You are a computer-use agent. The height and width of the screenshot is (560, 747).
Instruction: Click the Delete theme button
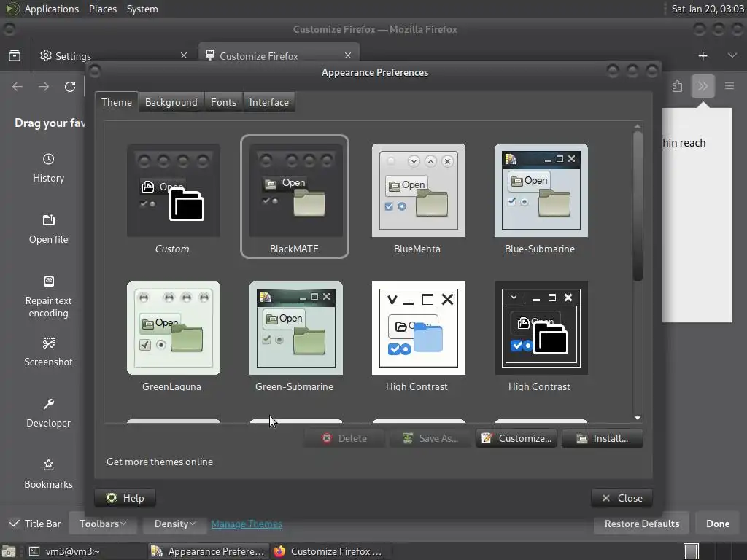click(344, 438)
